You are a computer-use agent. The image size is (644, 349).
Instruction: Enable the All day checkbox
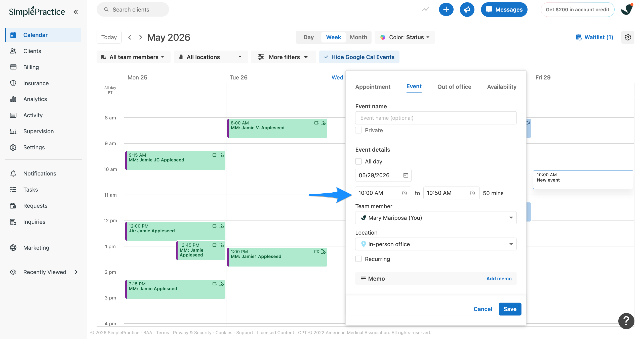coord(358,161)
